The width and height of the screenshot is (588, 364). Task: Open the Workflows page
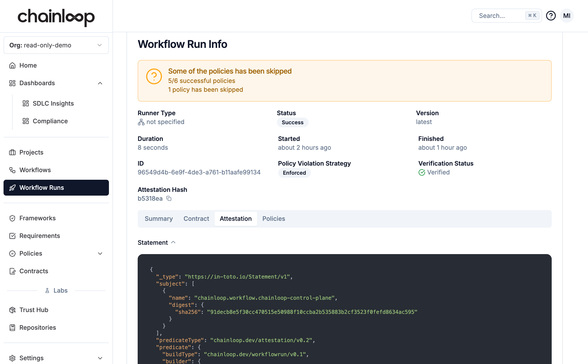[x=56, y=170]
